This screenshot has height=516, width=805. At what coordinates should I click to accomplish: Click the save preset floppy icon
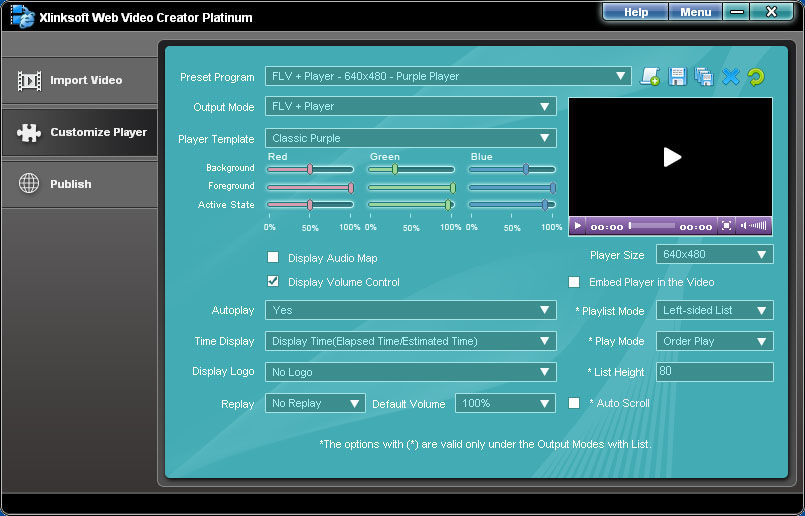click(x=677, y=77)
